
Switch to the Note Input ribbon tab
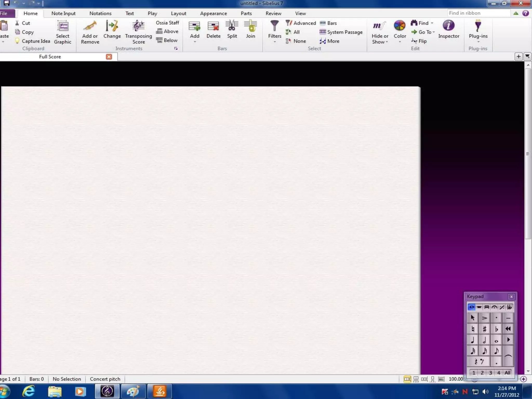[x=63, y=13]
